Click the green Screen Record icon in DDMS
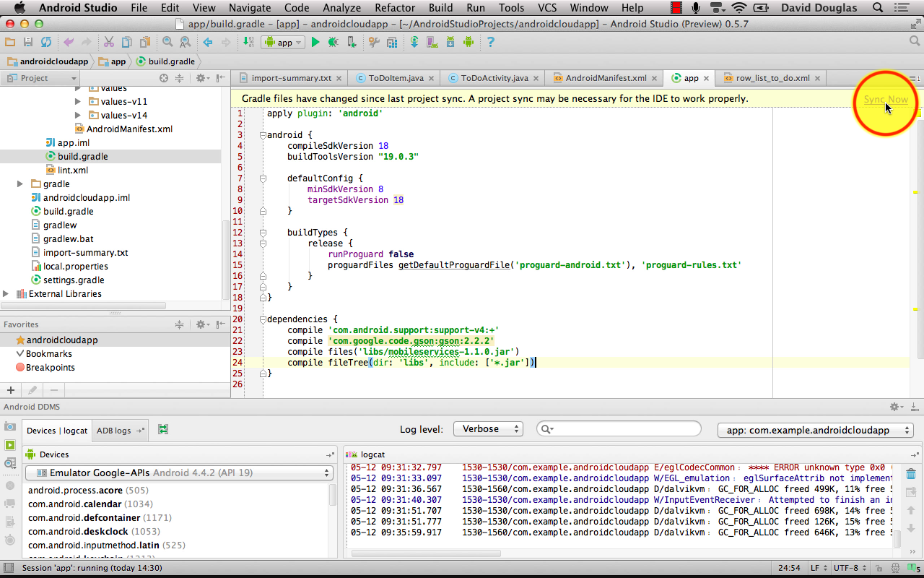924x578 pixels. click(10, 445)
